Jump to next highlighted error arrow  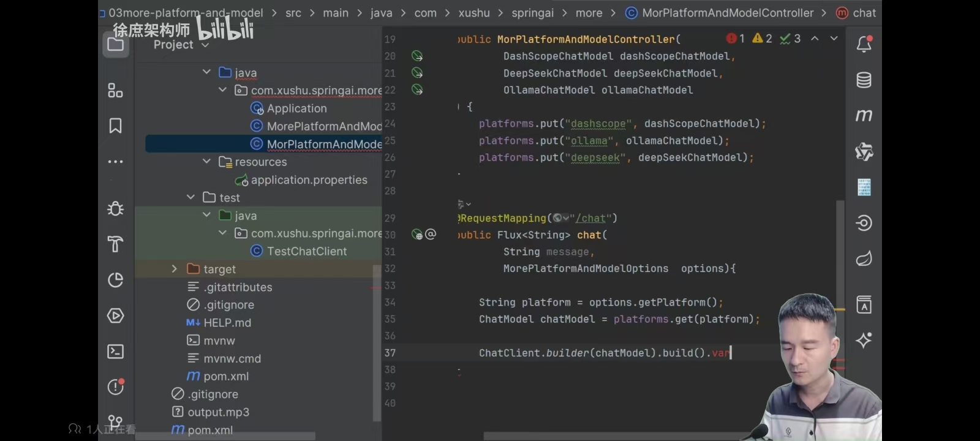(834, 38)
